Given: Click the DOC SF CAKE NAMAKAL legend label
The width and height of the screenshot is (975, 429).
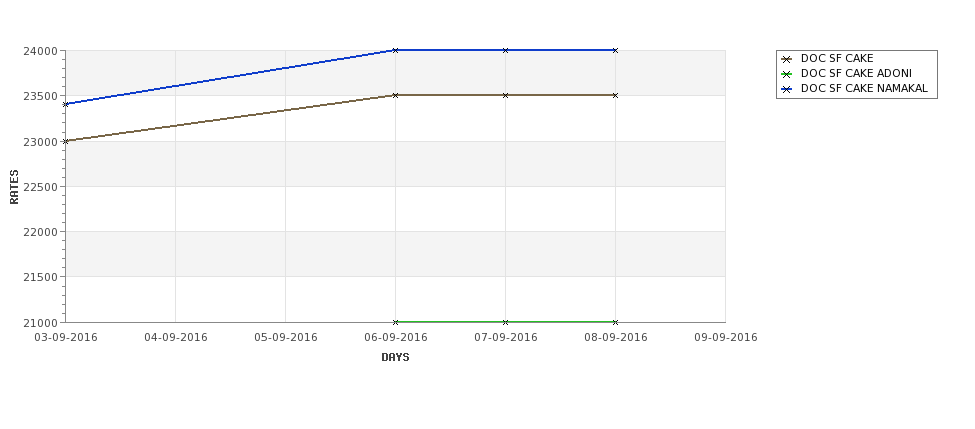Looking at the screenshot, I should [864, 89].
